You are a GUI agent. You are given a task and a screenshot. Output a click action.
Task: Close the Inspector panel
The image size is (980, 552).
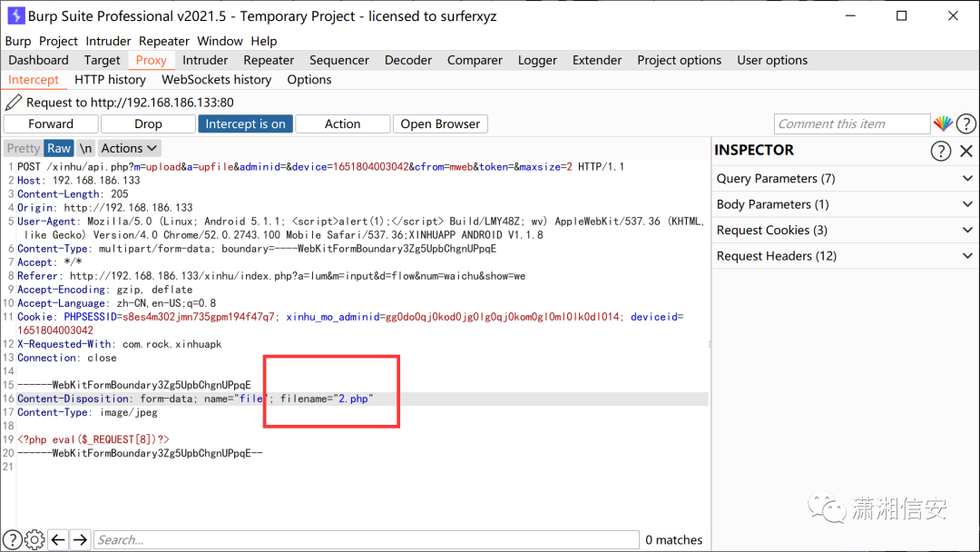coord(966,151)
